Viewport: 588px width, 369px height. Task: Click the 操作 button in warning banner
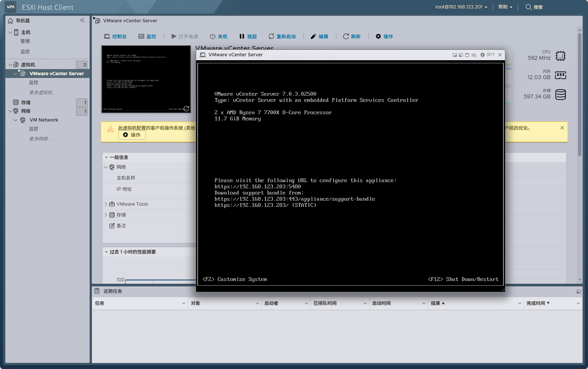[x=132, y=135]
